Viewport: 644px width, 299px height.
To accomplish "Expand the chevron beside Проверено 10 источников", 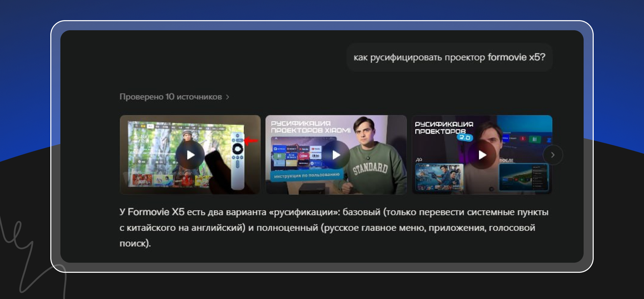I will click(x=228, y=97).
